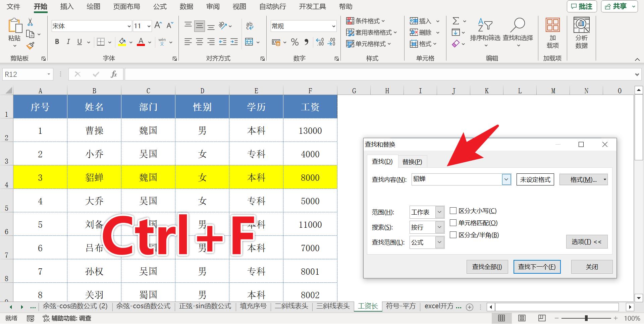Enable the 区分大小写 checkbox
This screenshot has width=644, height=324.
(x=453, y=211)
